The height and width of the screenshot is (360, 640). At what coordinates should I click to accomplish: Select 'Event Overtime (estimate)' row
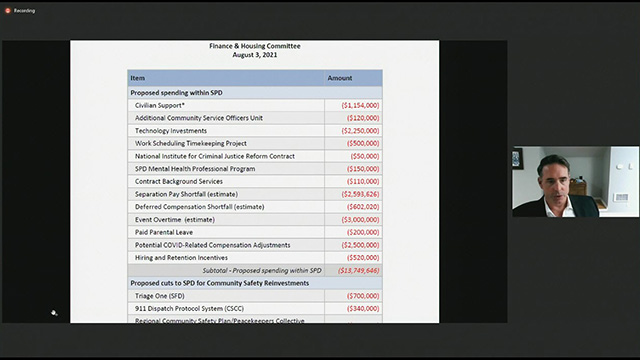(255, 220)
